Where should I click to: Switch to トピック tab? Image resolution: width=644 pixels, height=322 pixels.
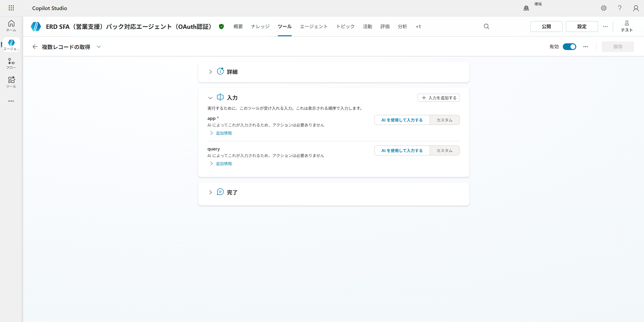[x=345, y=27]
